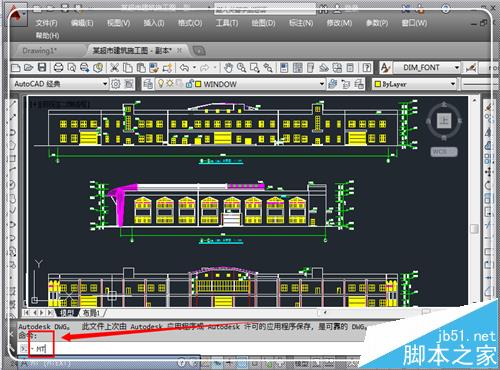Open the Sheet Set Manager icon

(x=324, y=68)
